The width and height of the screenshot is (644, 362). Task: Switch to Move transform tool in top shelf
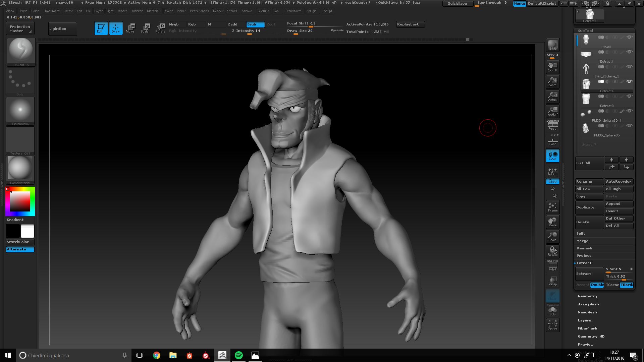coord(130,28)
